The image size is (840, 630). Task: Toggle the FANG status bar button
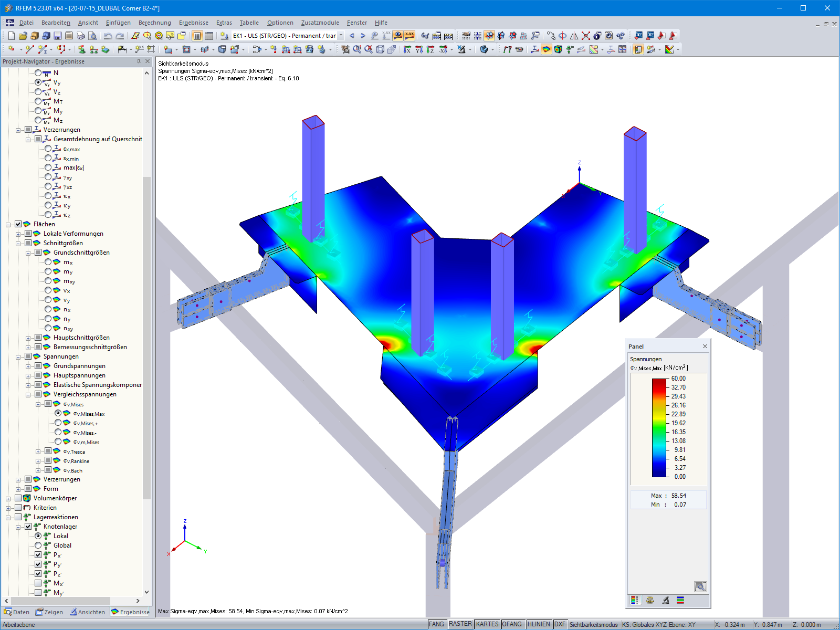(436, 624)
